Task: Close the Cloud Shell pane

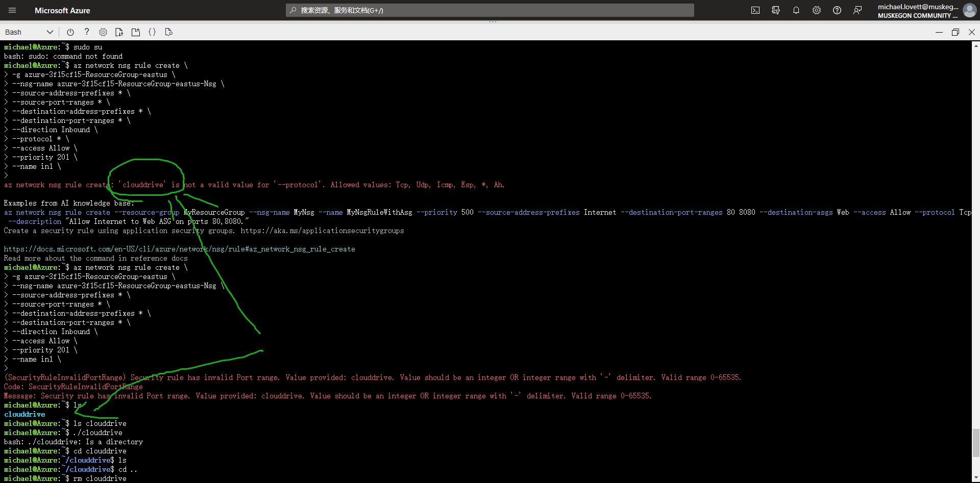Action: point(972,32)
